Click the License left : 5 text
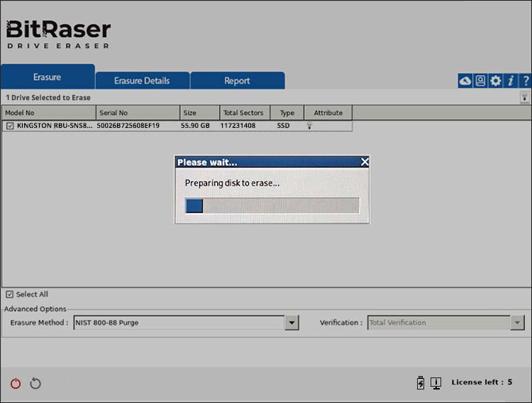This screenshot has height=403, width=532. coord(482,382)
